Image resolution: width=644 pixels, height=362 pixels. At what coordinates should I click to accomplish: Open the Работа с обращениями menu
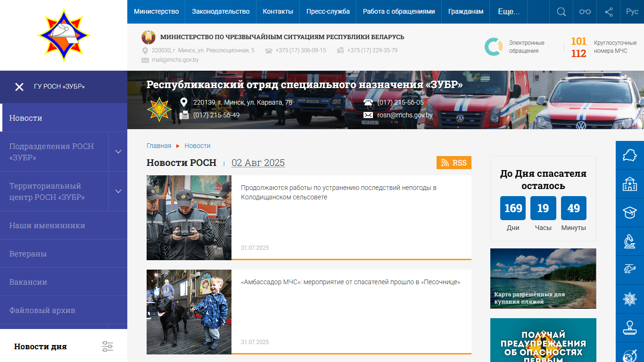pos(399,12)
